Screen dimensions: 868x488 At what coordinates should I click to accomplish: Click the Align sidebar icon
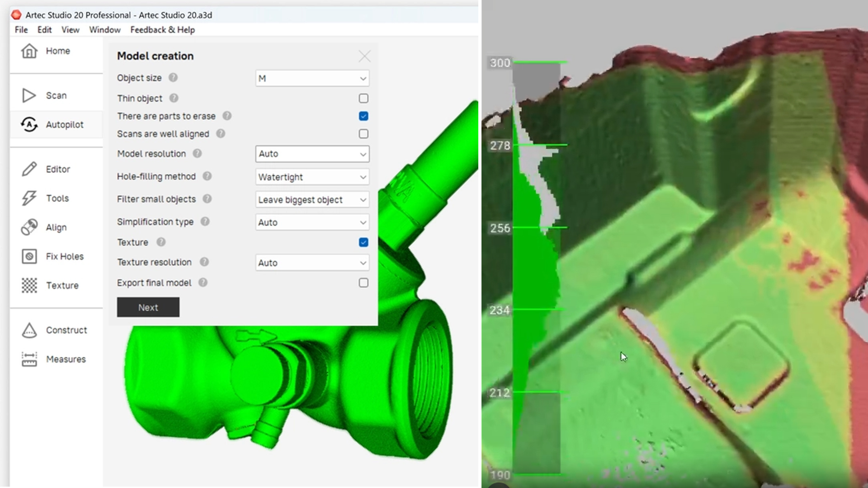(x=29, y=227)
